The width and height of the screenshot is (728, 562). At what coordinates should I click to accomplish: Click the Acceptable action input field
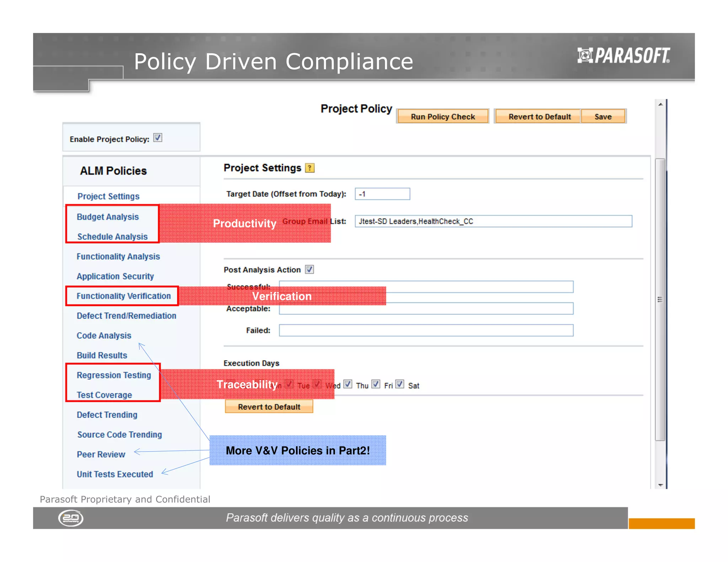426,309
